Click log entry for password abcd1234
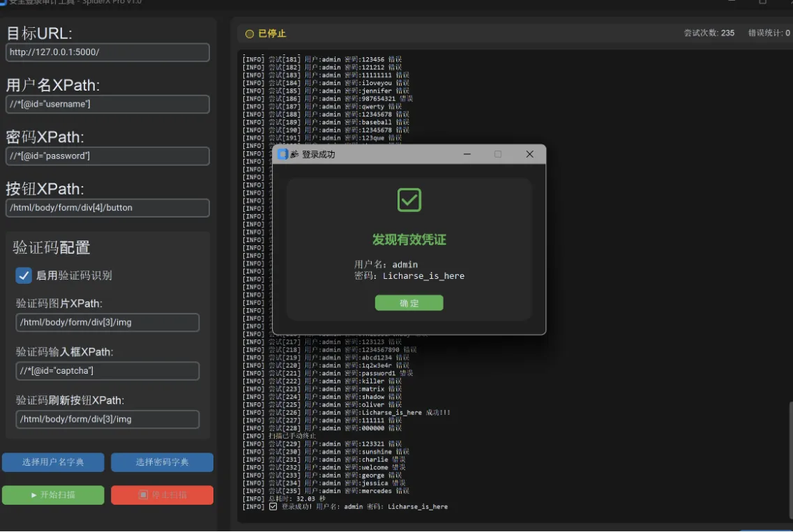Image resolution: width=793 pixels, height=532 pixels. coord(326,358)
